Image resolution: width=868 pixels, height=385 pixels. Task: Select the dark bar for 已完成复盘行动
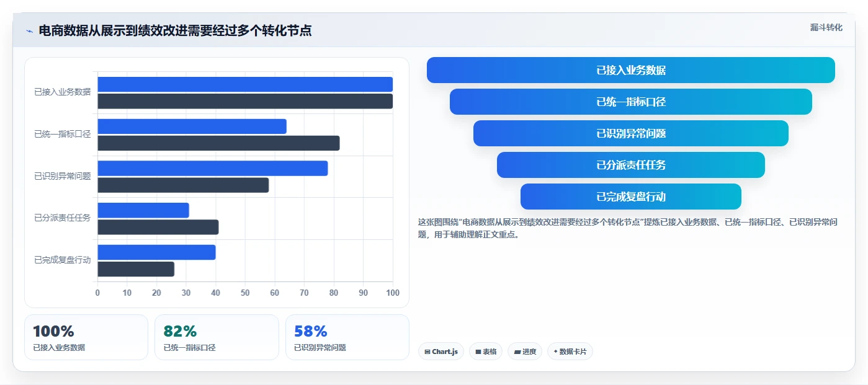[x=136, y=269]
